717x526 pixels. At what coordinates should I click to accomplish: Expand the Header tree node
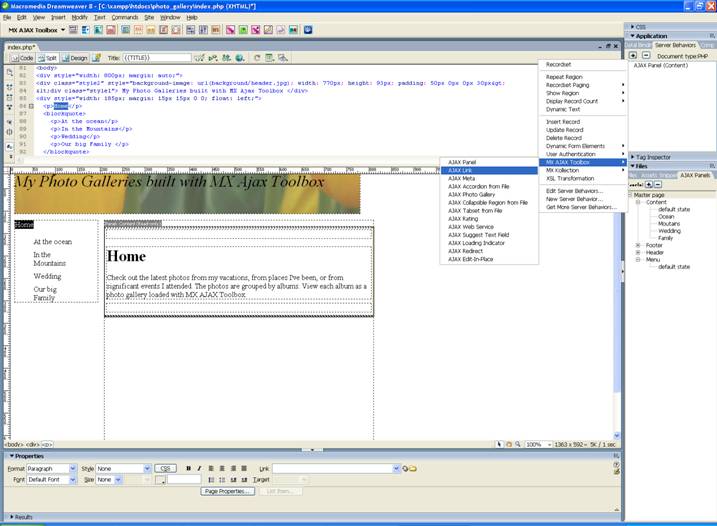point(638,252)
